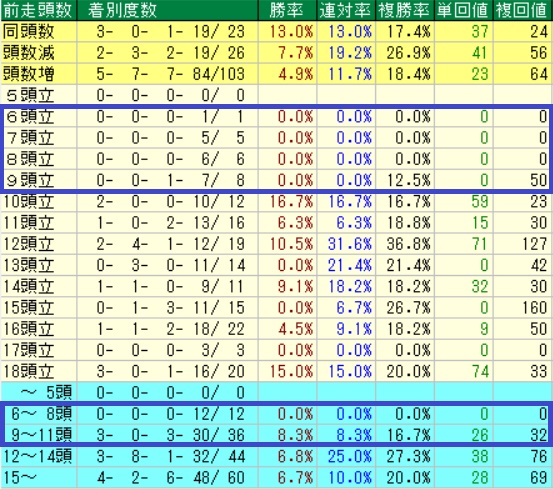Click 14頭立 勝率 value 9.1%
This screenshot has height=489, width=553.
click(296, 286)
